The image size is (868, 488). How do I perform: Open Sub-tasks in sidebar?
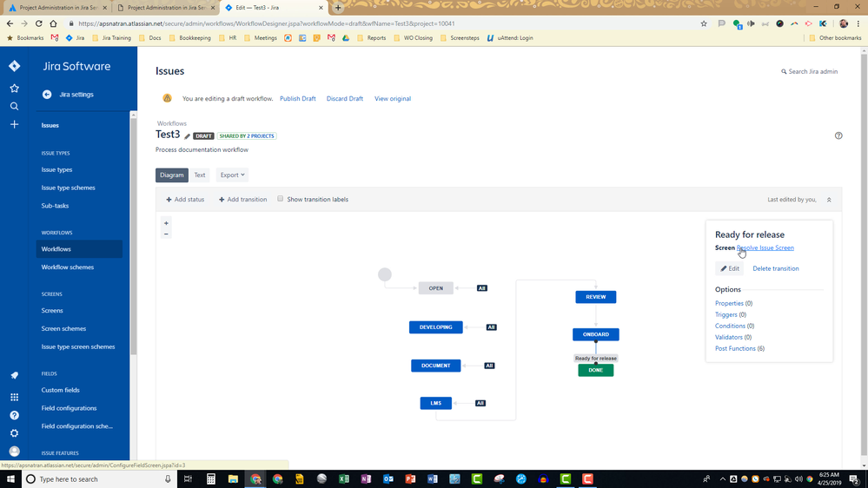pyautogui.click(x=55, y=206)
